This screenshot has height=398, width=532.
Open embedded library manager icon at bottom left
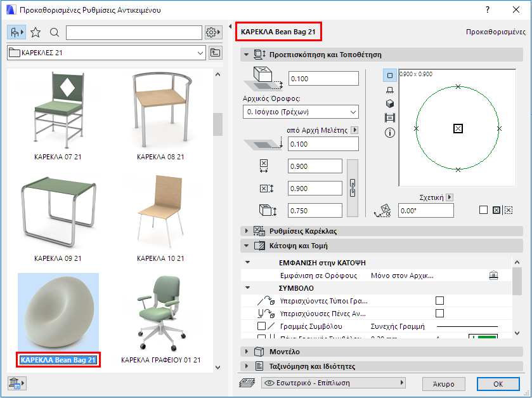coord(16,383)
